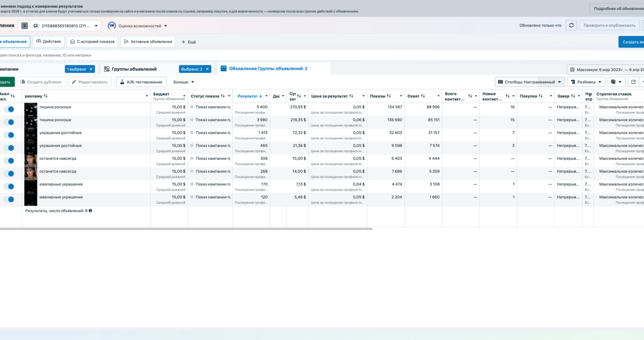Click the horizontal table scrollbar

[186, 229]
